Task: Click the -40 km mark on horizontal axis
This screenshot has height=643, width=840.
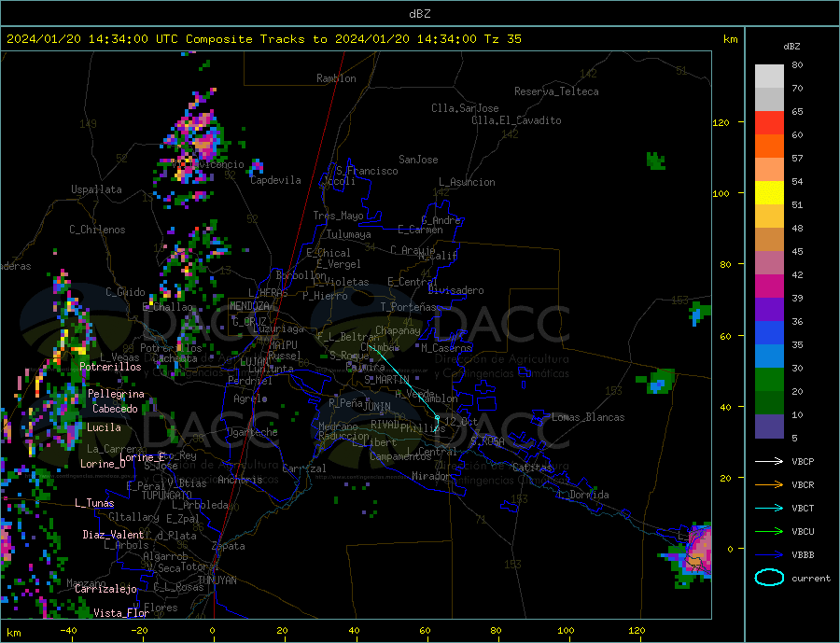Action: [x=68, y=630]
